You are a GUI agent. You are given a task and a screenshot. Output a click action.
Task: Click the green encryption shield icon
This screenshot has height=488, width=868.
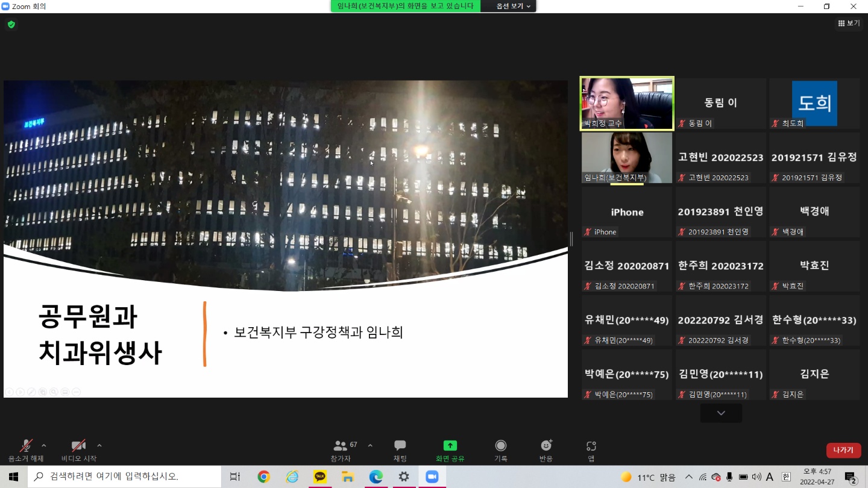[11, 25]
